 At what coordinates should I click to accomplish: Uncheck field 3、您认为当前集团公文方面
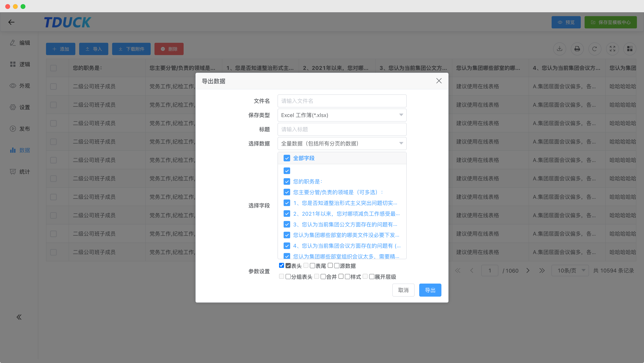287,224
